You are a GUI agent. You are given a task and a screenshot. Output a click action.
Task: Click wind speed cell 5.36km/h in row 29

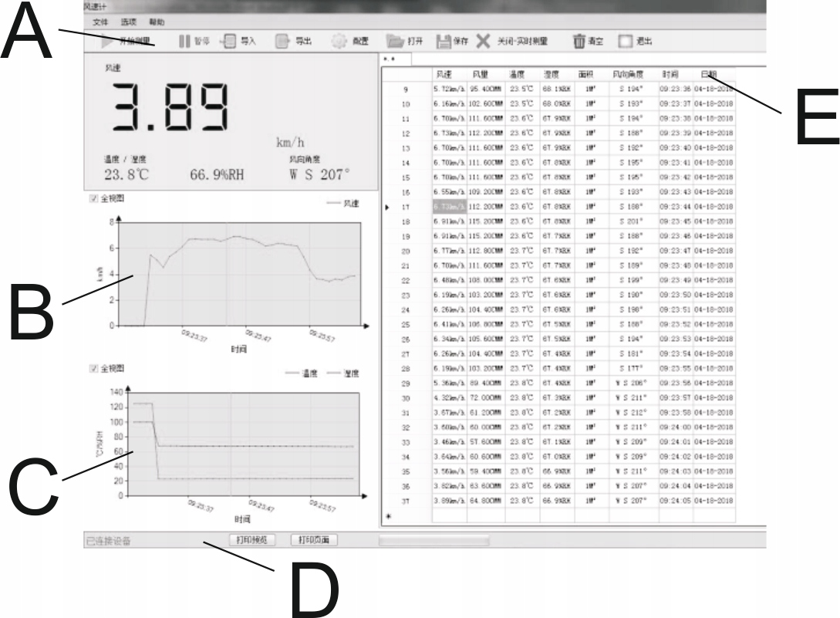pyautogui.click(x=450, y=383)
